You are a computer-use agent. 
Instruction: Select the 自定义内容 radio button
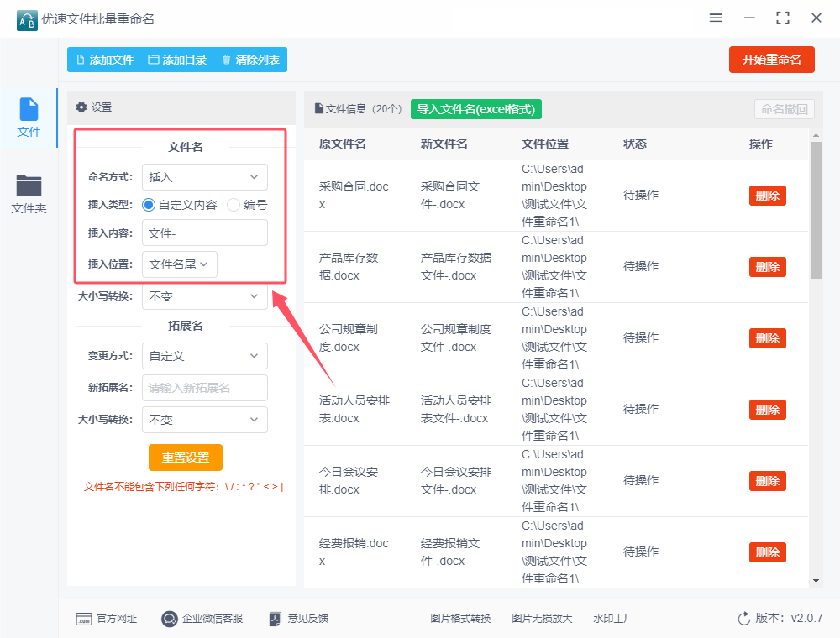149,205
